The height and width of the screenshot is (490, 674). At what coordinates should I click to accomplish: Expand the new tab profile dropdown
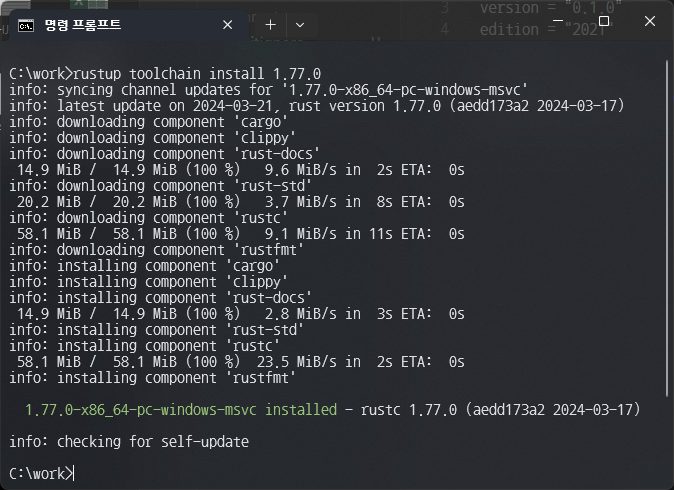click(300, 25)
